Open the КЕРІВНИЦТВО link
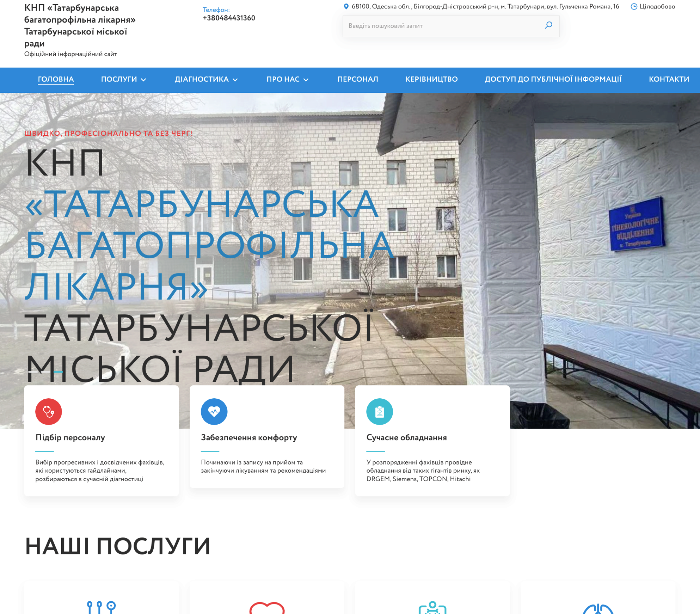The height and width of the screenshot is (614, 700). [431, 79]
